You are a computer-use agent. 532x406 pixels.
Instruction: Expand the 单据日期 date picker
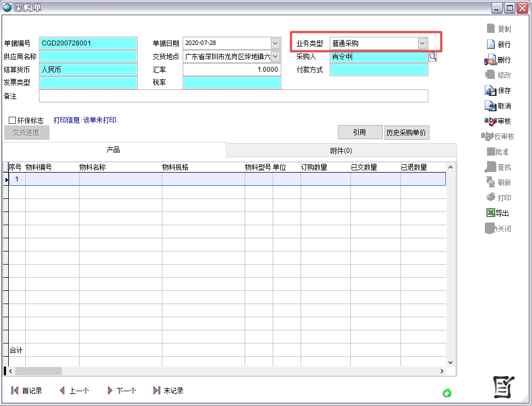pyautogui.click(x=275, y=43)
